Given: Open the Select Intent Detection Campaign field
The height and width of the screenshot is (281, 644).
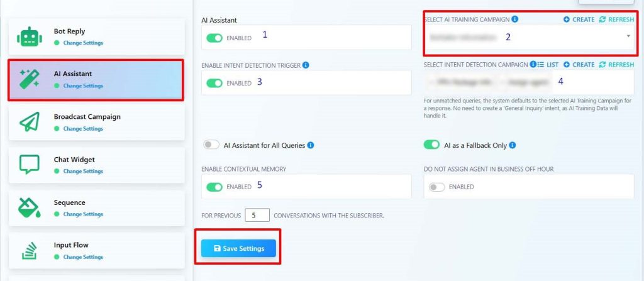Looking at the screenshot, I should point(528,82).
